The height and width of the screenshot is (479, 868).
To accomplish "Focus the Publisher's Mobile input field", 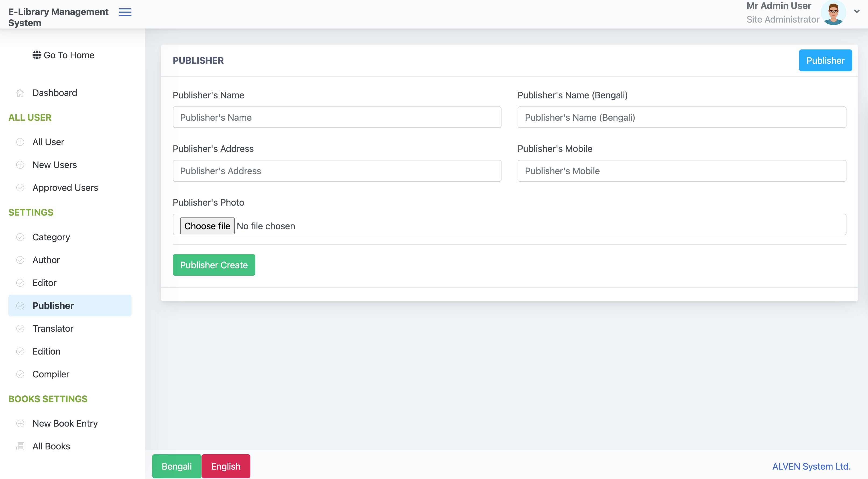I will (x=682, y=171).
